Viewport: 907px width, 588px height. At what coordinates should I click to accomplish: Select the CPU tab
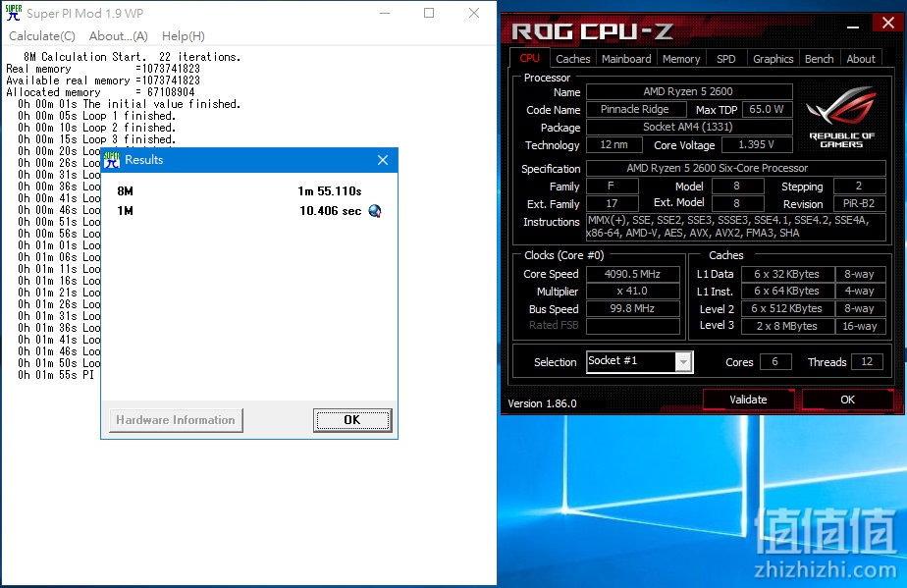click(x=530, y=58)
